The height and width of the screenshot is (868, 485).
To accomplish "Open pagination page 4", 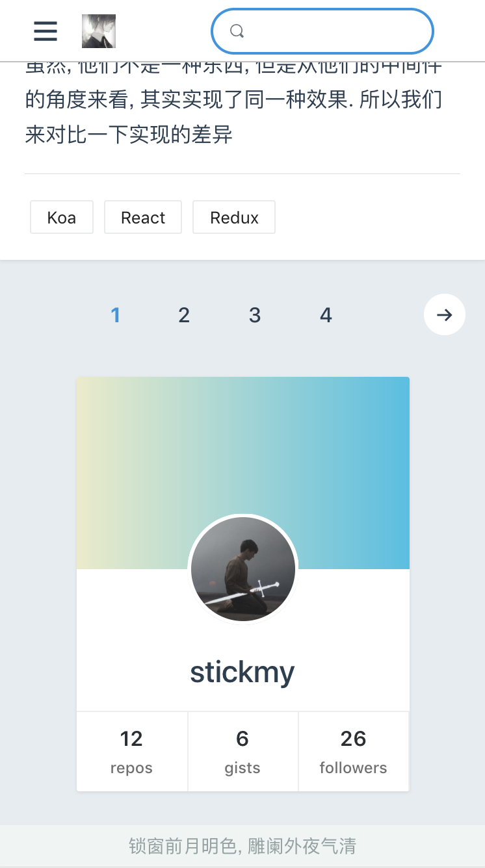I will tap(326, 316).
